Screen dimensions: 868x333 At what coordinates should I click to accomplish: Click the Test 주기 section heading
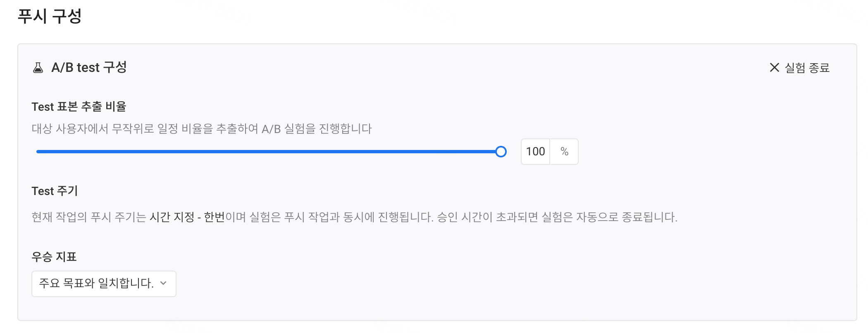(x=55, y=191)
